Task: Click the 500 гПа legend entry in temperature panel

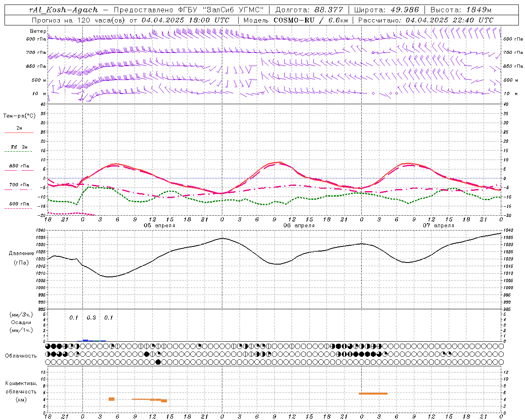Action: tap(19, 205)
